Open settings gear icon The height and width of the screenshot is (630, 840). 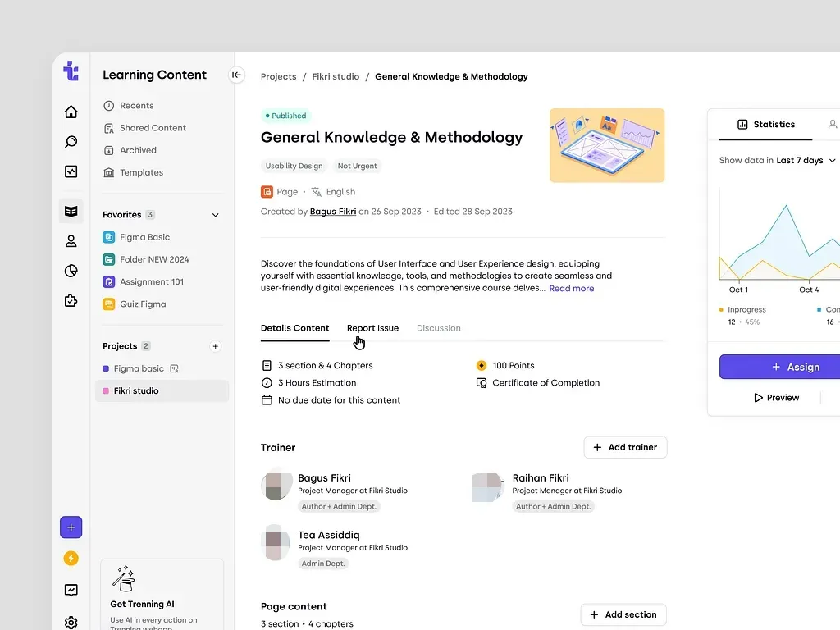71,623
